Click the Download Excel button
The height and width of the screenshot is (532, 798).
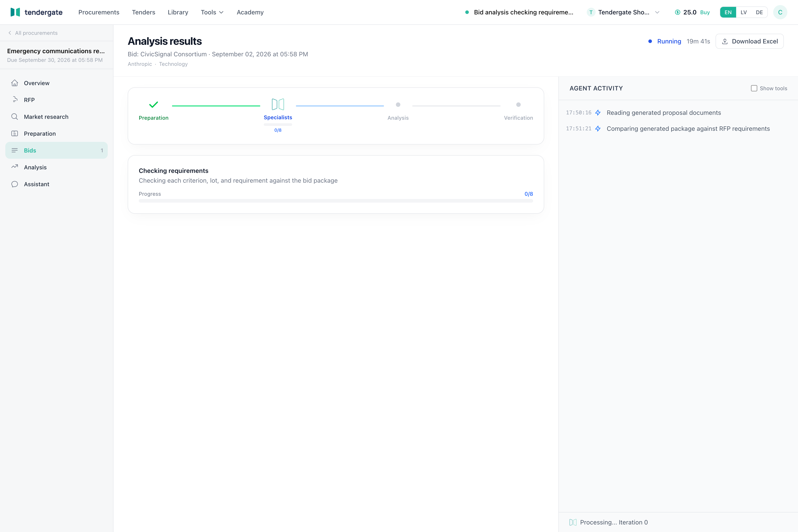pyautogui.click(x=749, y=41)
